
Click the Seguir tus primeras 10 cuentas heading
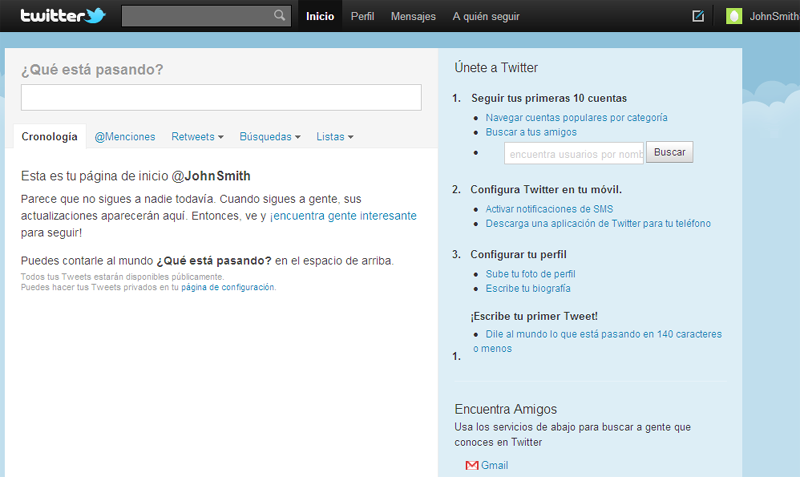(x=549, y=98)
